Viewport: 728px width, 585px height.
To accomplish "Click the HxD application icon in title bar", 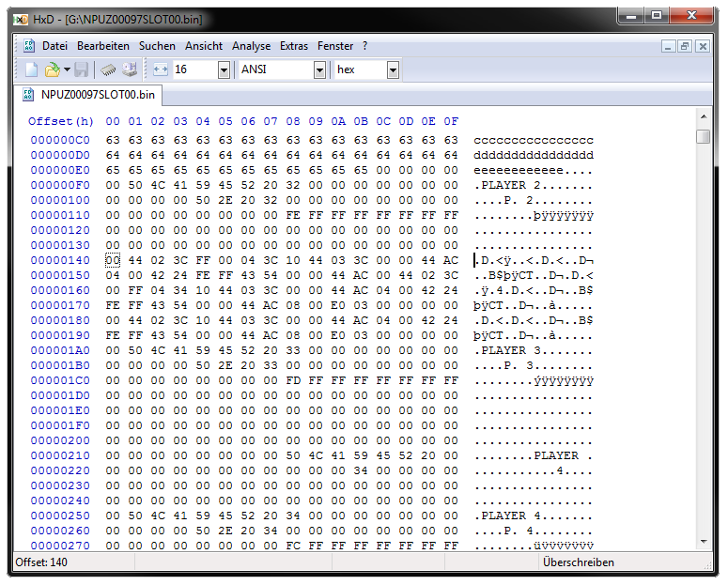I will coord(21,20).
